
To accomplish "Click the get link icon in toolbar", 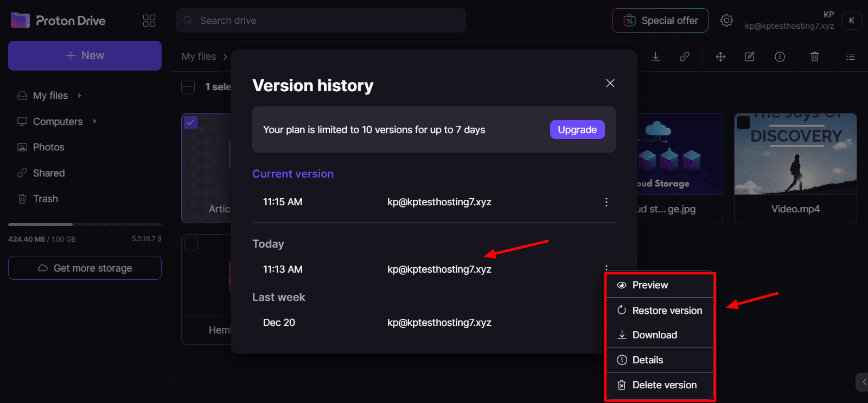I will (x=685, y=56).
